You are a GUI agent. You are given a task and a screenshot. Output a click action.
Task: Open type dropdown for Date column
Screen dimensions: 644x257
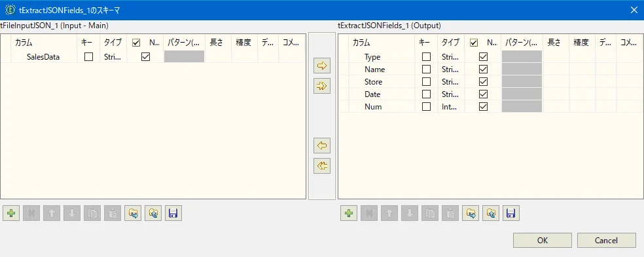452,94
